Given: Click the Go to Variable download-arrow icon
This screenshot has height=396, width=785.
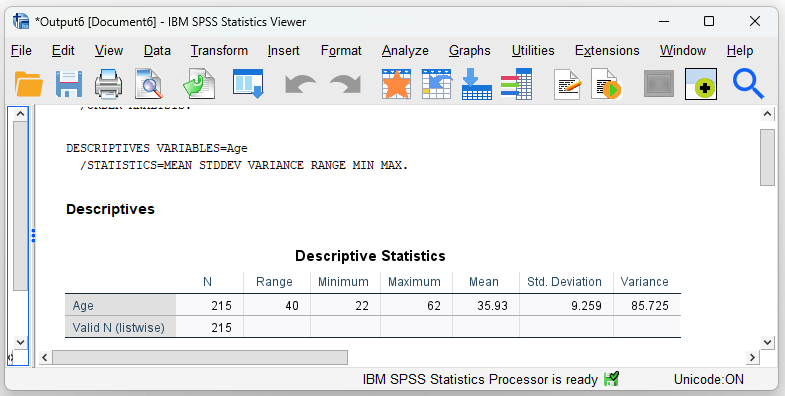Looking at the screenshot, I should coord(477,84).
